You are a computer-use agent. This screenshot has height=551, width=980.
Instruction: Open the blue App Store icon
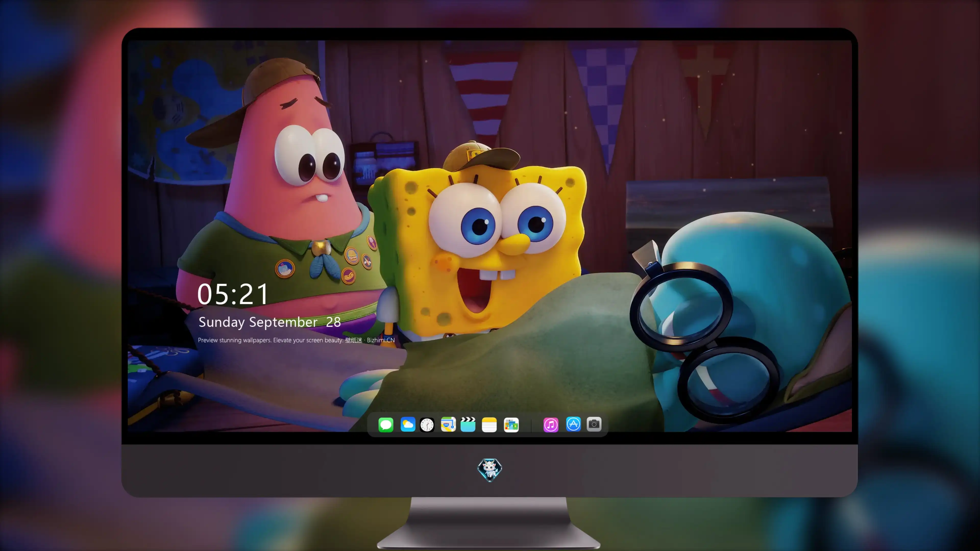click(573, 424)
